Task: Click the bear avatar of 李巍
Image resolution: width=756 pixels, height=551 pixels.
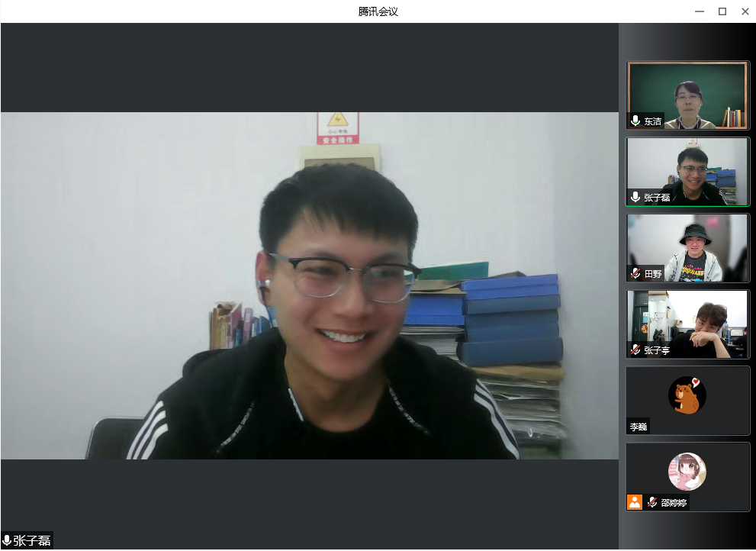Action: pyautogui.click(x=687, y=395)
